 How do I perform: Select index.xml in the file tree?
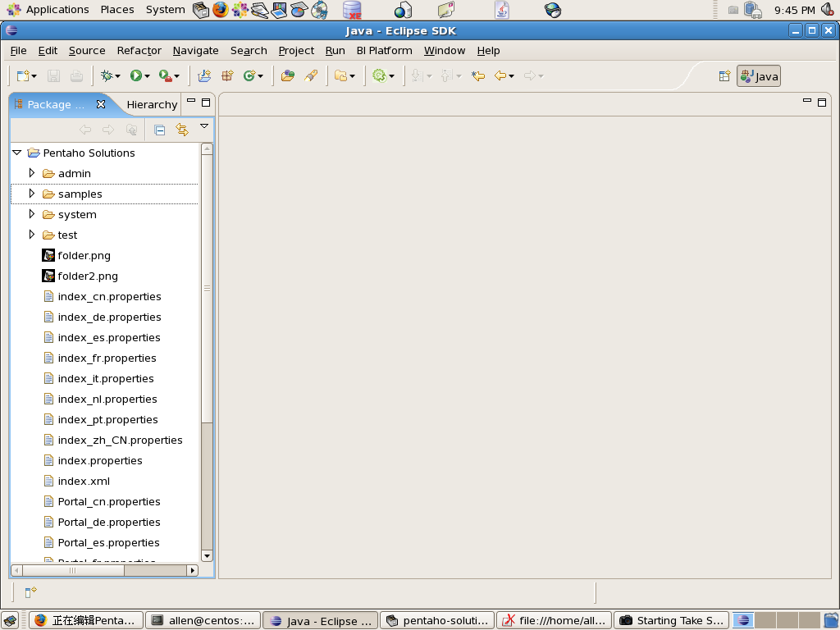(83, 481)
